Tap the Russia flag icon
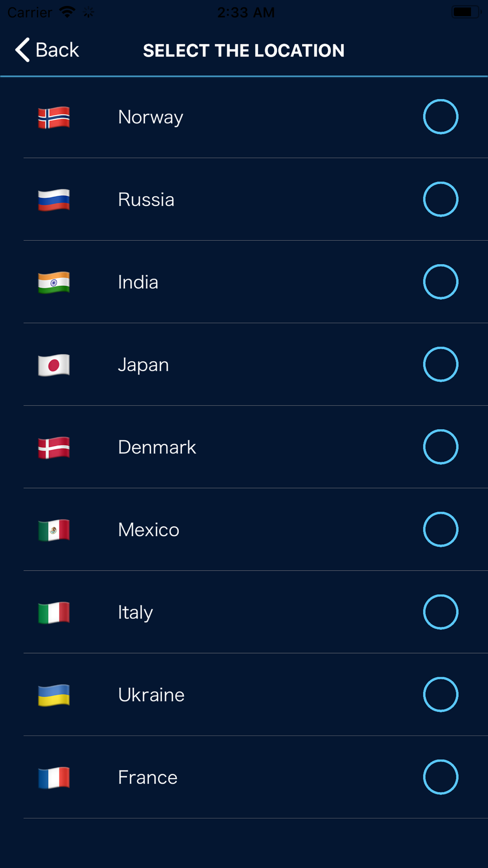This screenshot has width=488, height=868. pyautogui.click(x=54, y=200)
